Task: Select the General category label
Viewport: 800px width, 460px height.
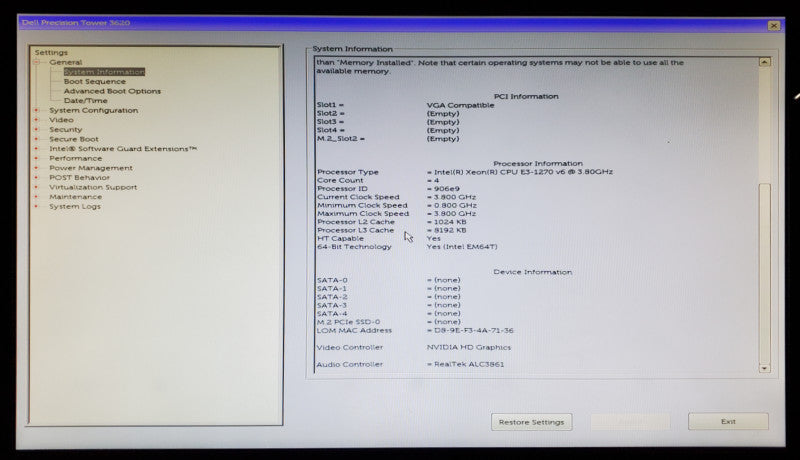Action: (x=65, y=62)
